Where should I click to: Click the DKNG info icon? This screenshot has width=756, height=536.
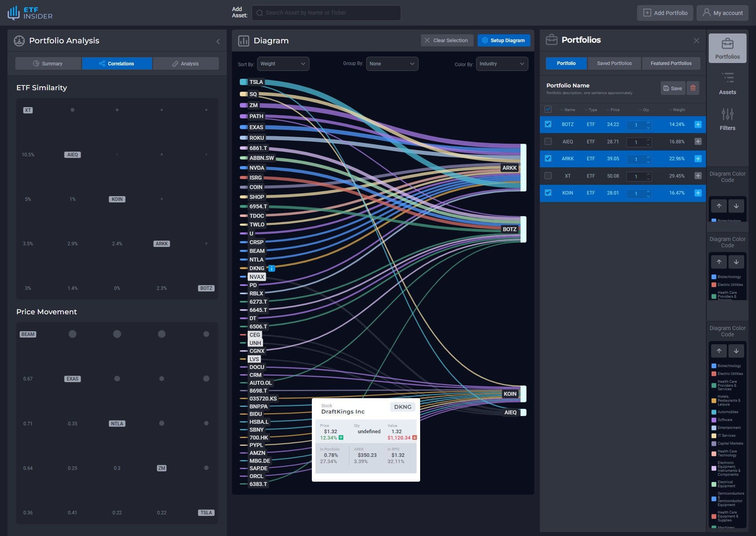tap(272, 269)
